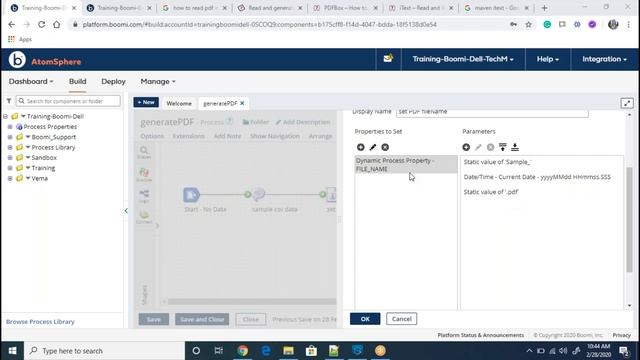The height and width of the screenshot is (360, 640).
Task: Open the Boomi AtomSphere logo
Action: tap(45, 60)
